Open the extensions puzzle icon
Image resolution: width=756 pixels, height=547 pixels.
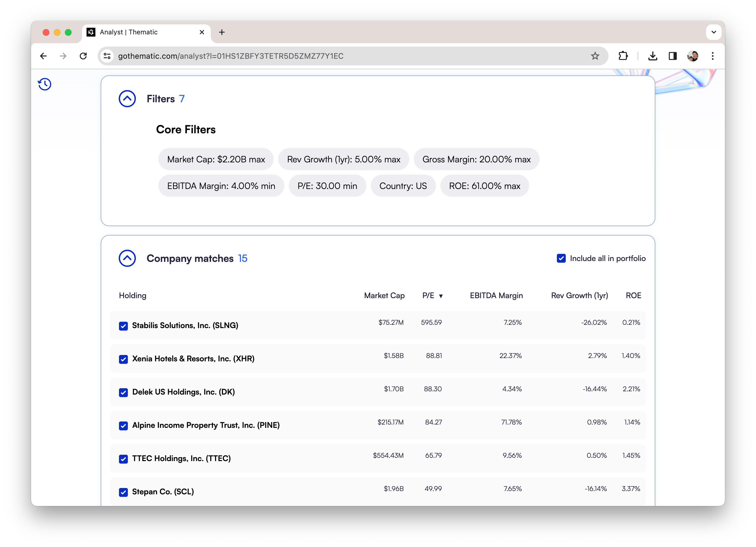click(x=623, y=56)
